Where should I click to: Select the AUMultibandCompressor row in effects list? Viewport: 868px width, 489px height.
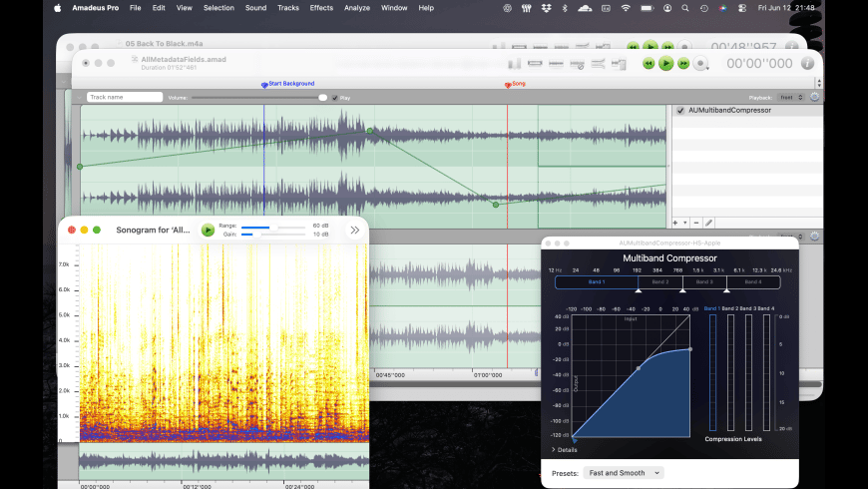(x=747, y=110)
